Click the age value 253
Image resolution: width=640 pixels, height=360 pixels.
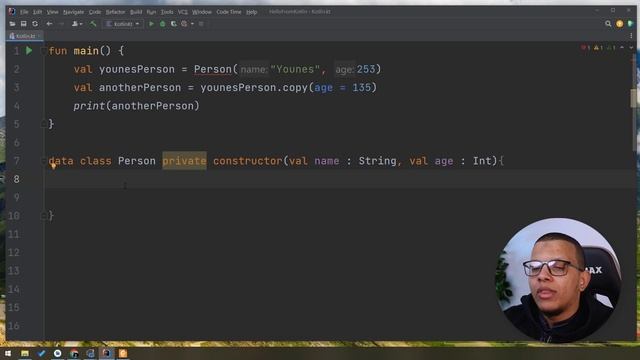pos(366,69)
